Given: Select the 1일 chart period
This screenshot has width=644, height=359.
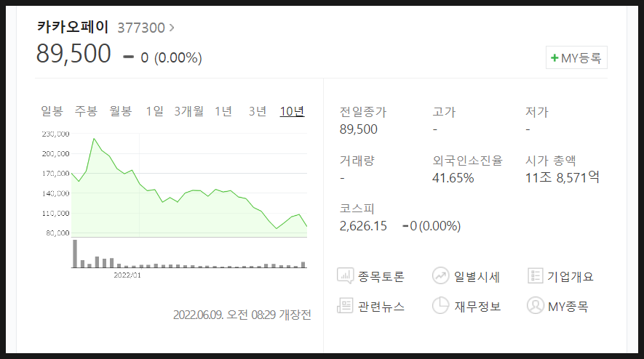Looking at the screenshot, I should (154, 111).
